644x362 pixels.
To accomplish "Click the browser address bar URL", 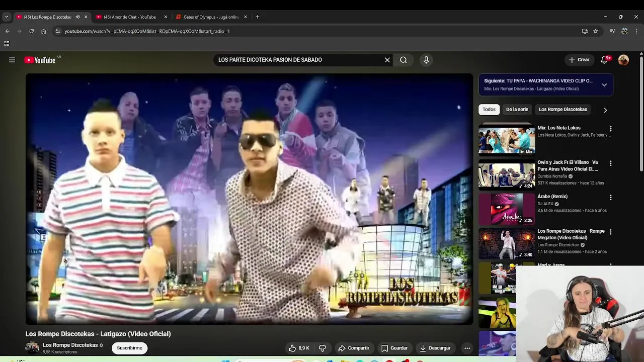I will point(147,31).
